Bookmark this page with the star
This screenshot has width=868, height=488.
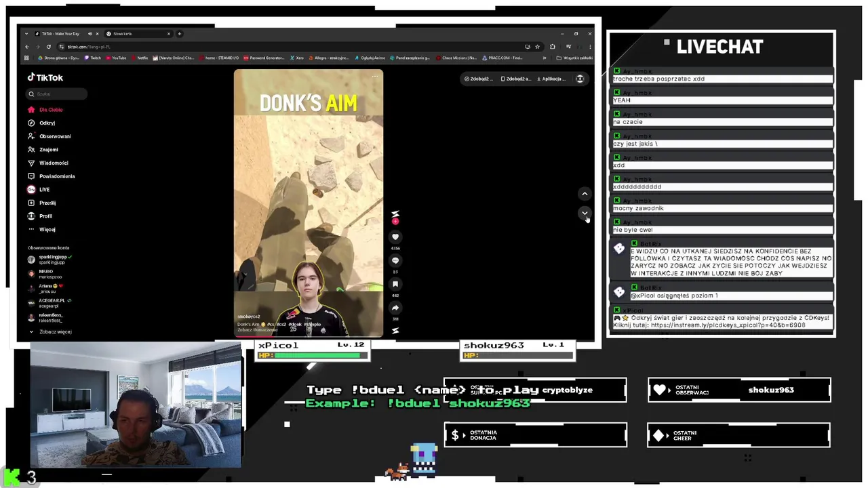[x=537, y=47]
